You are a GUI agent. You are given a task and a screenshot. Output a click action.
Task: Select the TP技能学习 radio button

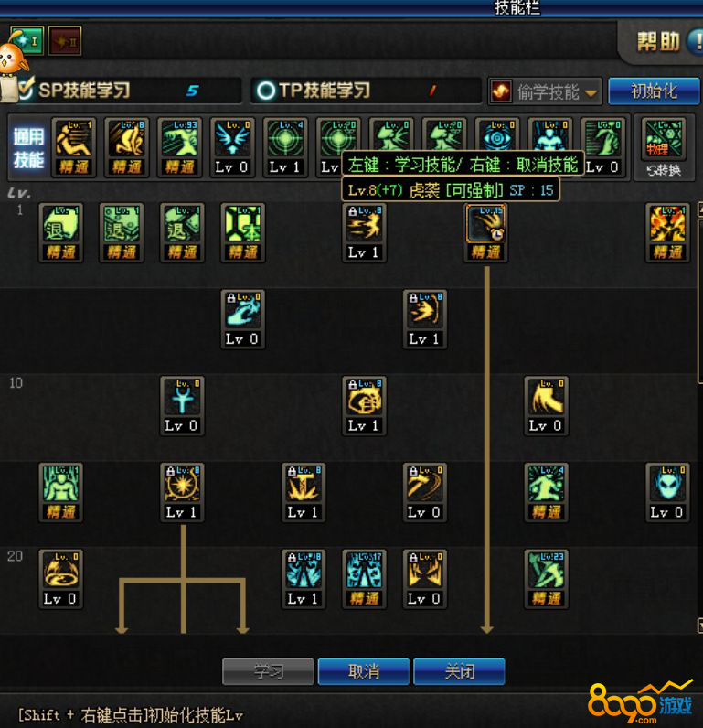[266, 91]
